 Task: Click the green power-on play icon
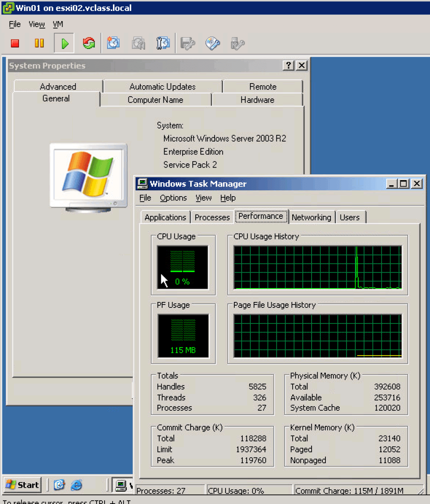pos(63,43)
